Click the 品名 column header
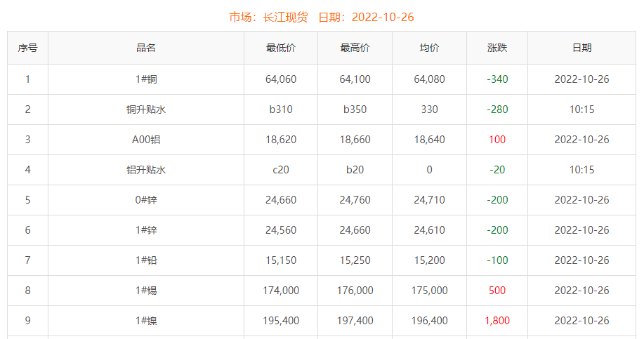 (x=146, y=48)
